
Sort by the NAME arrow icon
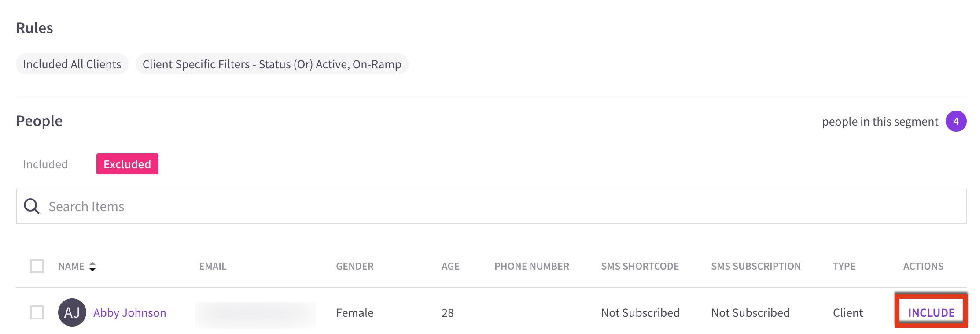click(x=92, y=267)
